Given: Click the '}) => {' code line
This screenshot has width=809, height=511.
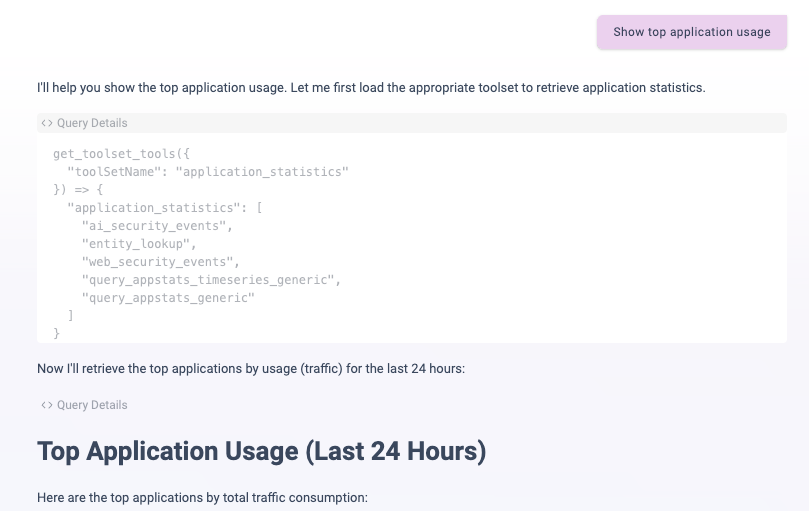Looking at the screenshot, I should pos(78,190).
